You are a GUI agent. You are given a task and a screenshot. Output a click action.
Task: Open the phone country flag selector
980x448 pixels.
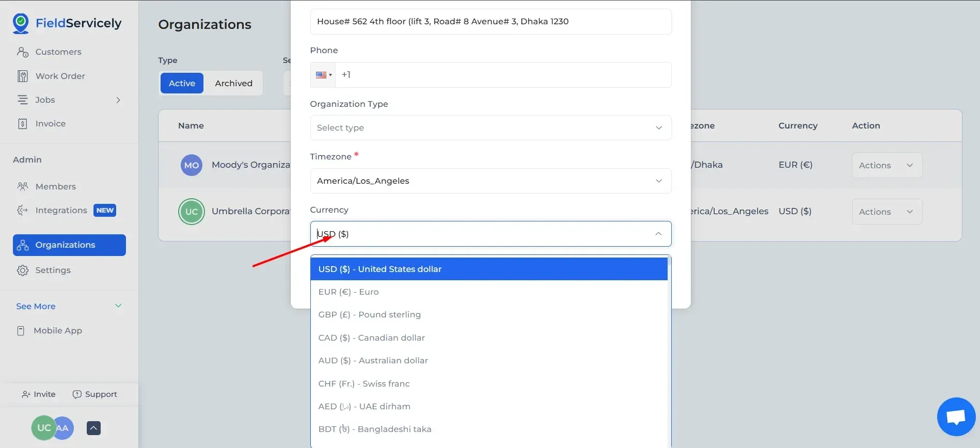(323, 75)
